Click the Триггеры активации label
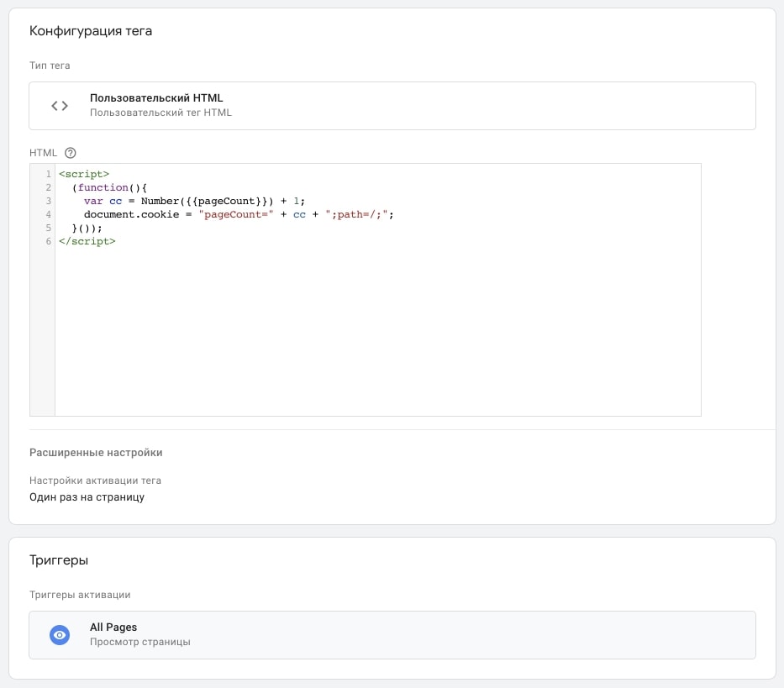784x688 pixels. [x=80, y=595]
